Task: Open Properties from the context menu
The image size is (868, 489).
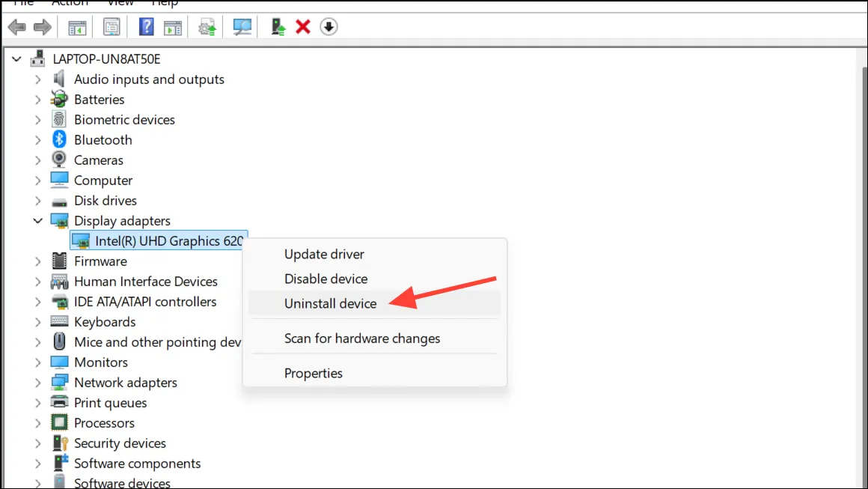Action: point(374,373)
